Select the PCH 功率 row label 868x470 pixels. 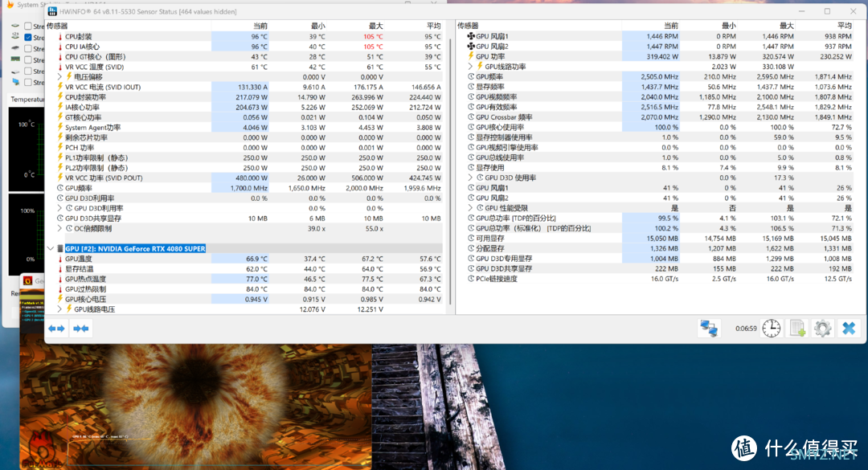80,148
